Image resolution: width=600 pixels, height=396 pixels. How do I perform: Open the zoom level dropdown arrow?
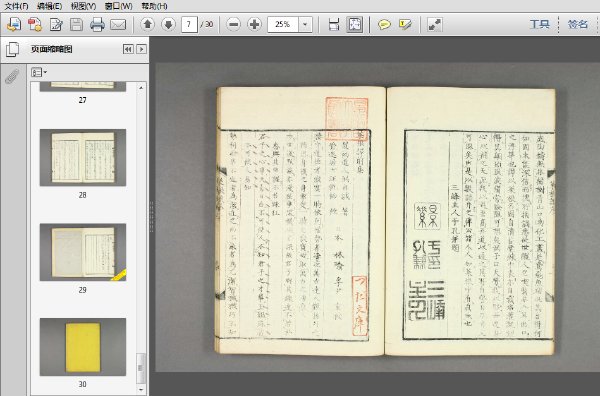click(x=305, y=24)
